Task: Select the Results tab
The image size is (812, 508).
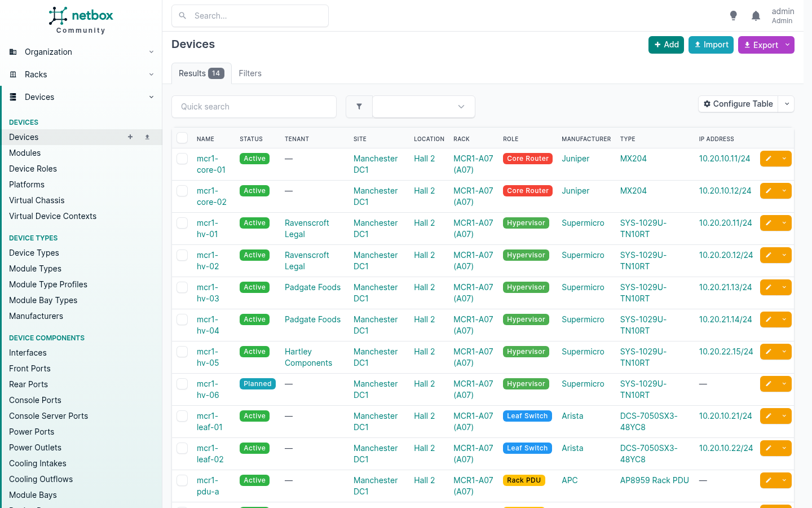Action: tap(201, 73)
